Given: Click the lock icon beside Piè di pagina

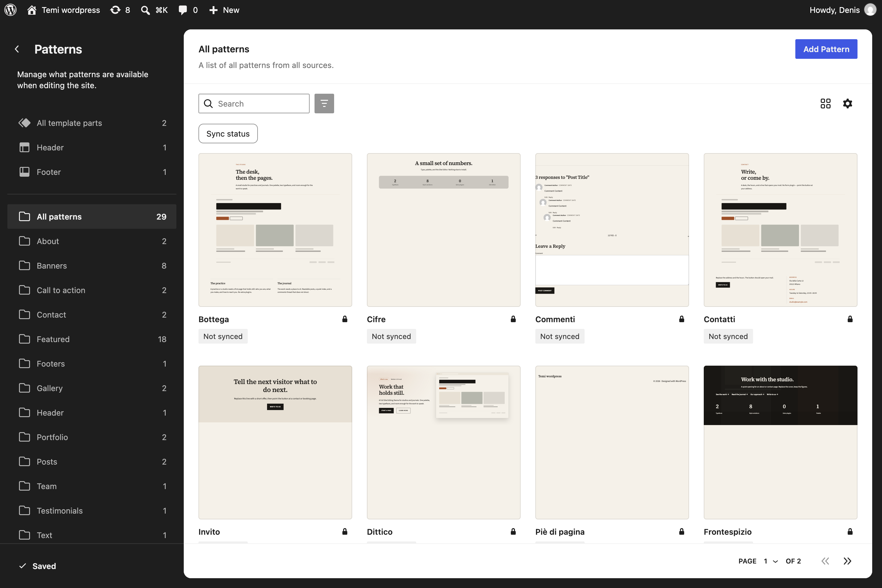Looking at the screenshot, I should [681, 531].
